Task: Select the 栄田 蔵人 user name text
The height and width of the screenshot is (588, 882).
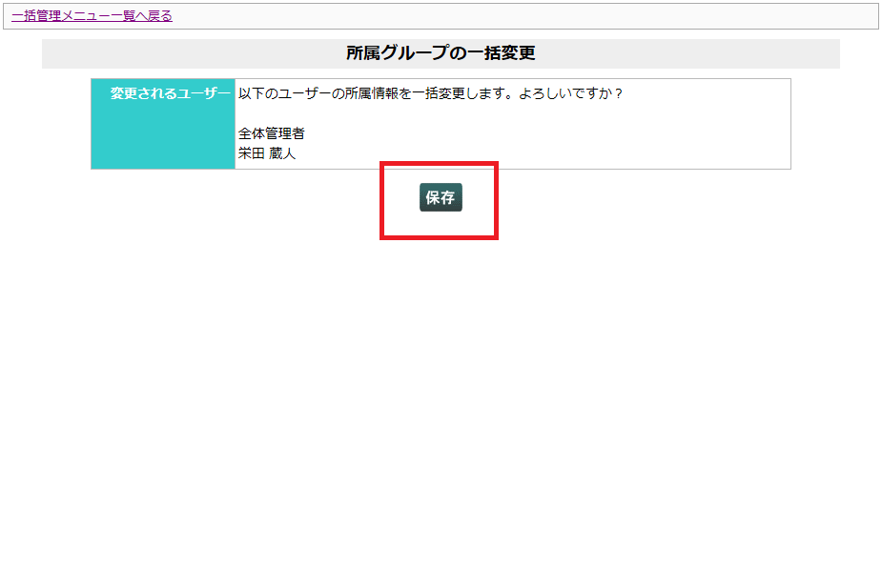Action: (x=267, y=152)
